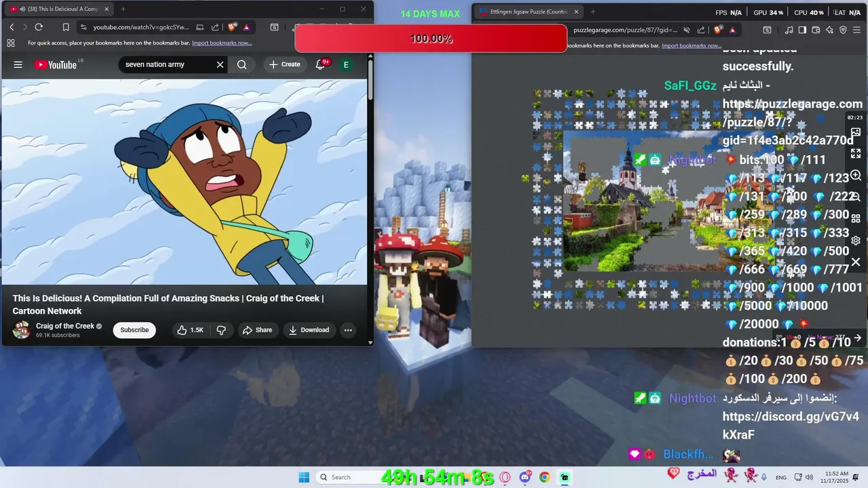
Task: Toggle puzzle fullscreen mode icon
Action: point(856,154)
